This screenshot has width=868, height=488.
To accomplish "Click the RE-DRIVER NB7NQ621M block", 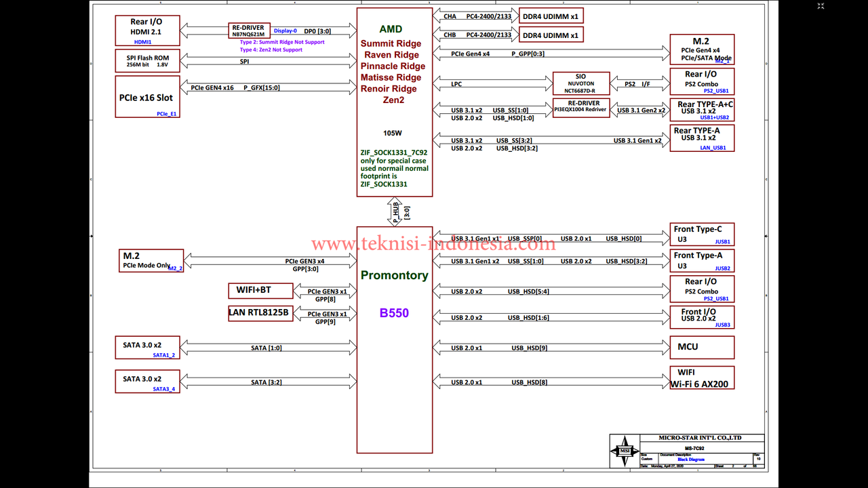I will point(248,31).
